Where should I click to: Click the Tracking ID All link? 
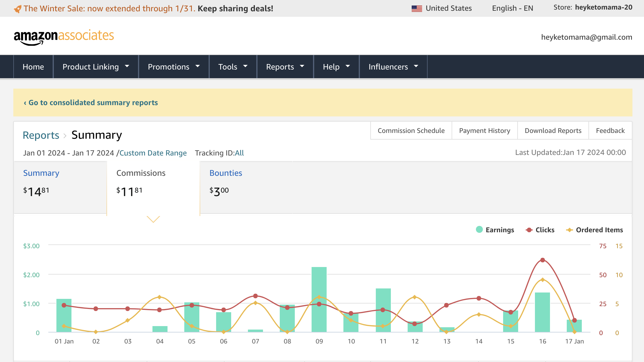point(239,153)
